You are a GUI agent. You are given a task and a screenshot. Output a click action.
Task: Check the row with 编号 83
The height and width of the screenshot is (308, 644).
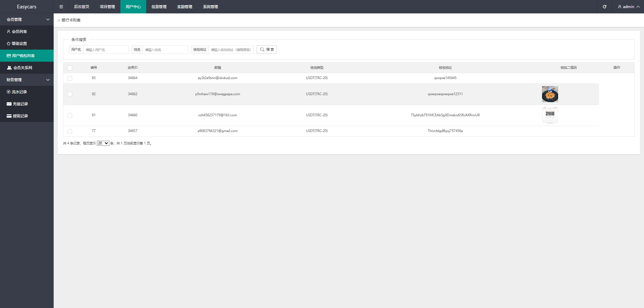coord(70,78)
